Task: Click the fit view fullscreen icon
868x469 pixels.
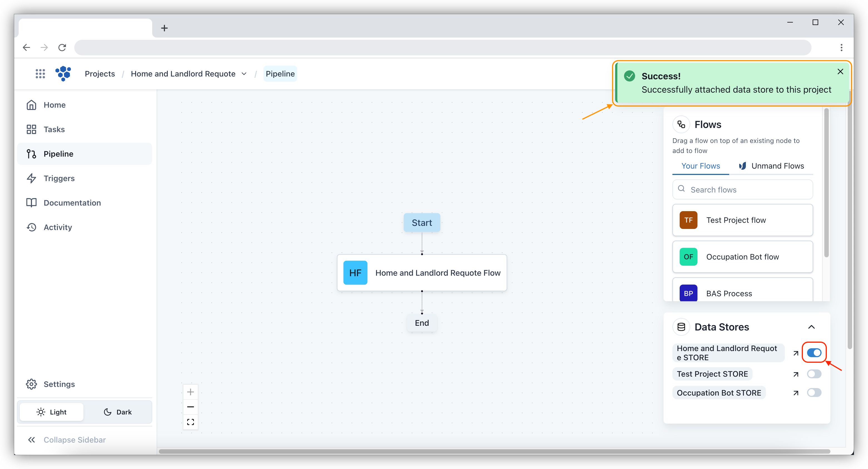Action: pyautogui.click(x=190, y=422)
